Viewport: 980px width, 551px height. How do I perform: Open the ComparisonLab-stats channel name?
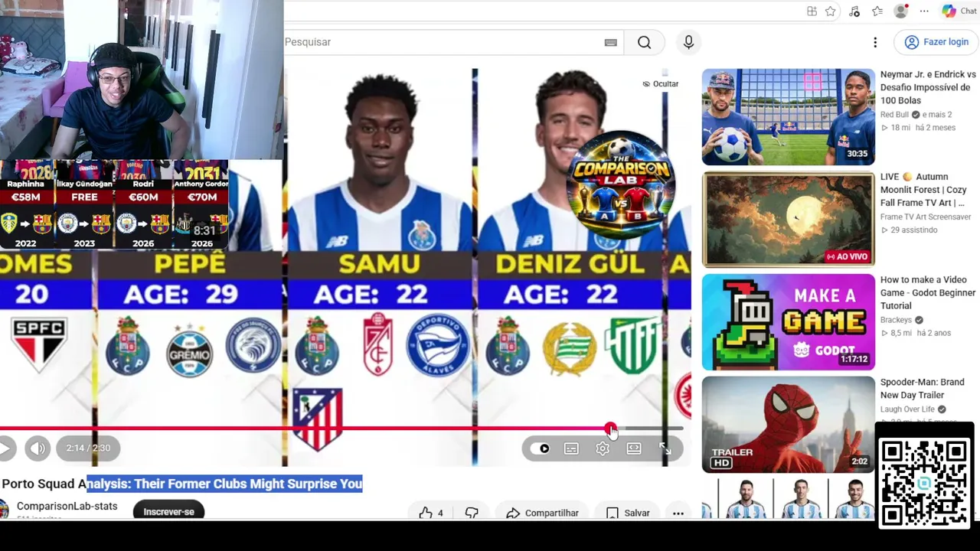[67, 506]
